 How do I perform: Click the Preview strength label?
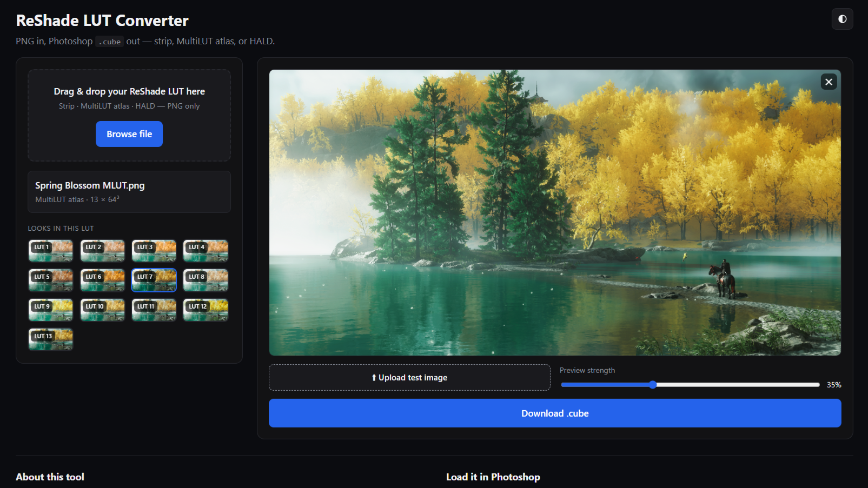tap(587, 370)
